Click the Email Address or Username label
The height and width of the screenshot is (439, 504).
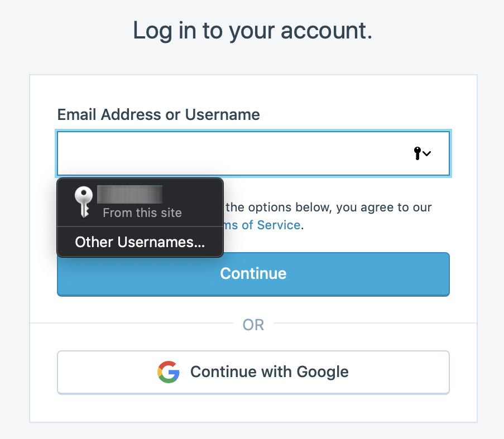(159, 115)
